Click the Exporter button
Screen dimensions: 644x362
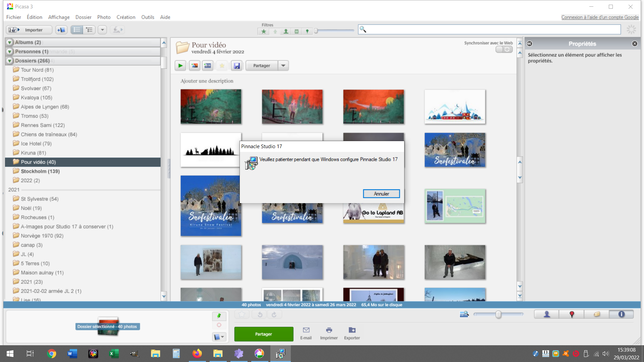click(x=352, y=334)
